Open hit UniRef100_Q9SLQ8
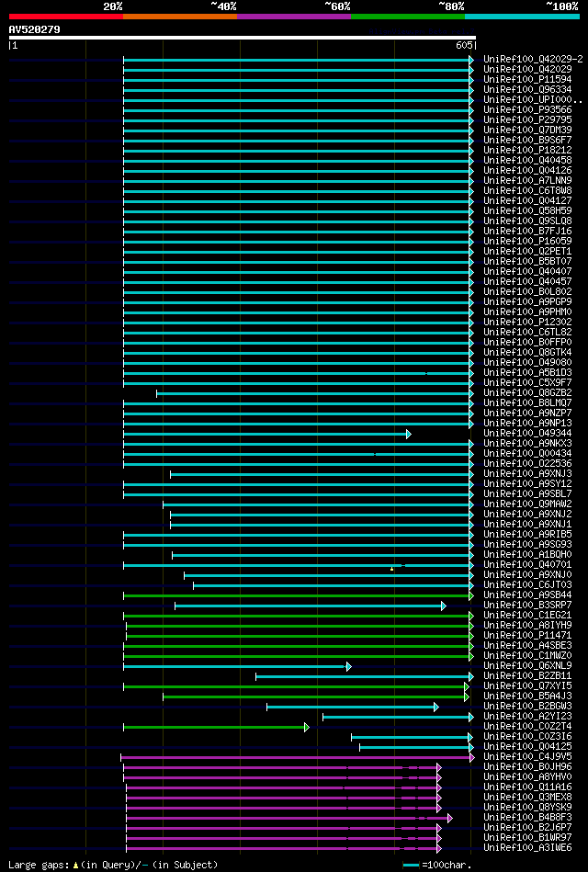Screen dimensions: 588x872 (x=527, y=221)
